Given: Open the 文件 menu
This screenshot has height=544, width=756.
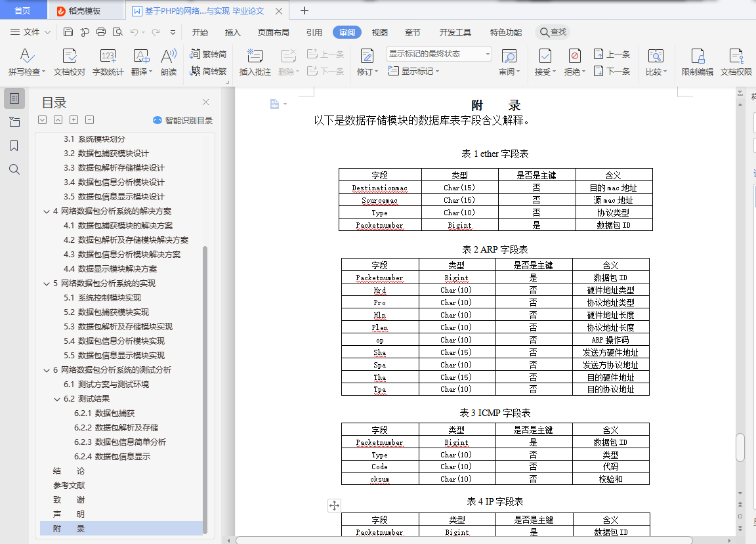Looking at the screenshot, I should coord(30,32).
